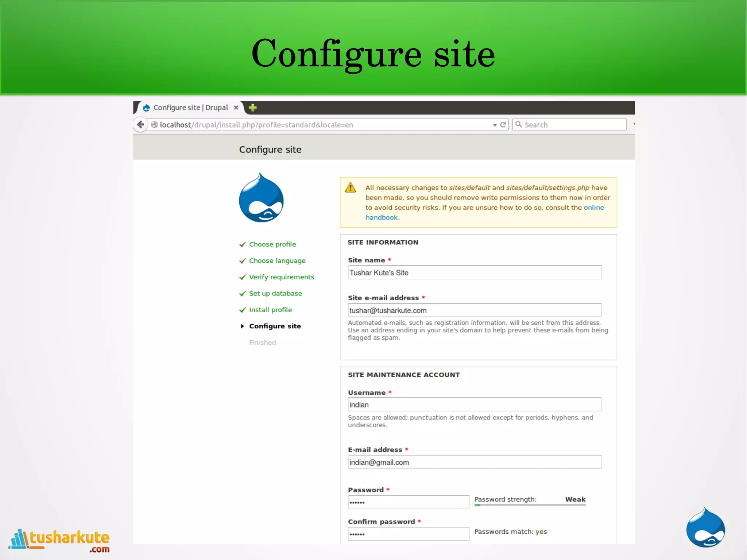Image resolution: width=747 pixels, height=560 pixels.
Task: Click the Confirm password input field
Action: 409,534
